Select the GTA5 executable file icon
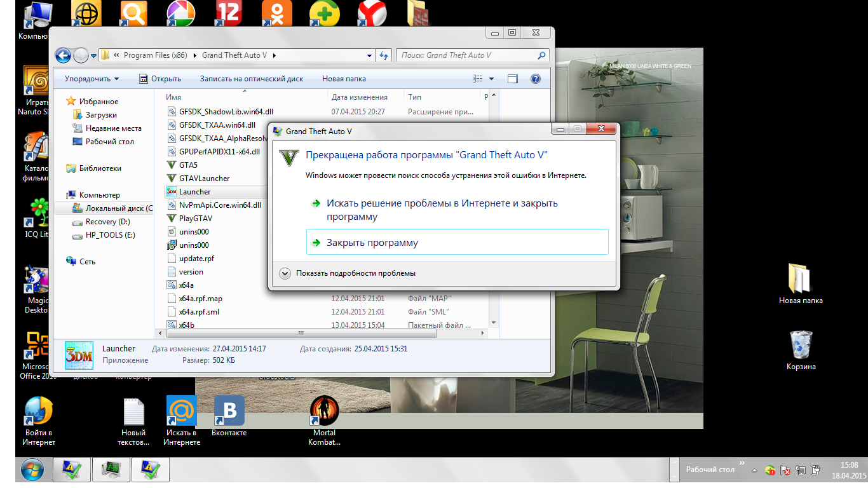Viewport: 868px width, 488px height. pos(171,165)
